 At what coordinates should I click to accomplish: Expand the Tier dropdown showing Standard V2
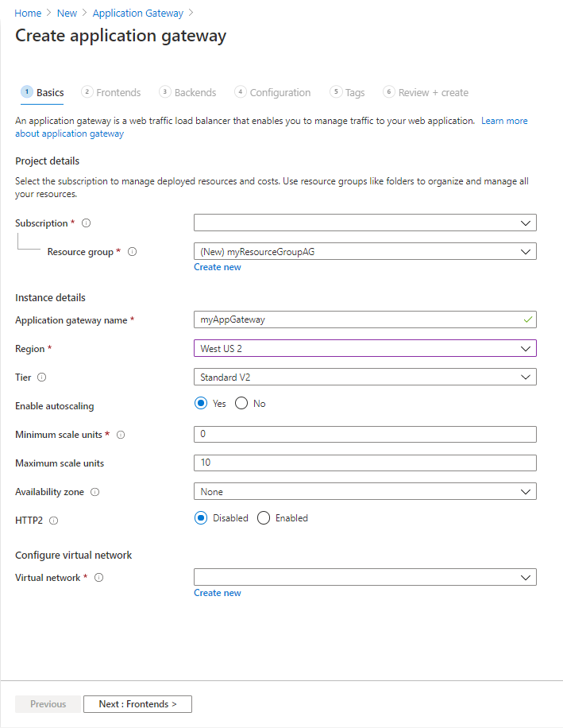pyautogui.click(x=526, y=377)
